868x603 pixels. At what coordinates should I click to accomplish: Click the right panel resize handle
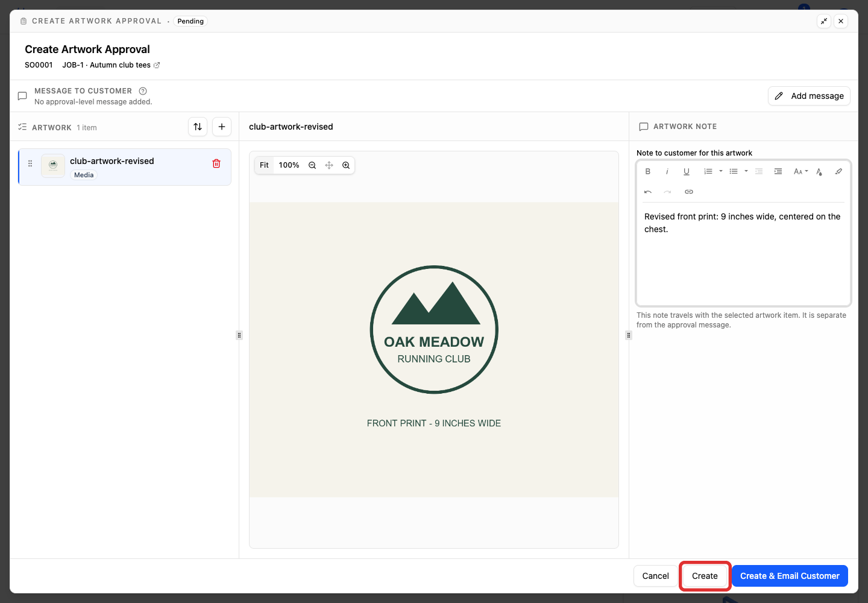(x=629, y=335)
